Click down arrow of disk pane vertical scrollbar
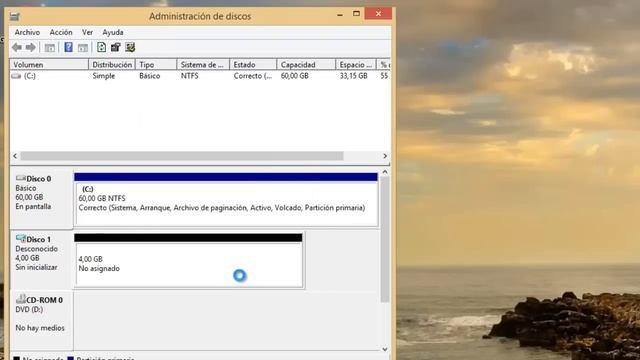640x360 pixels. coord(384,349)
